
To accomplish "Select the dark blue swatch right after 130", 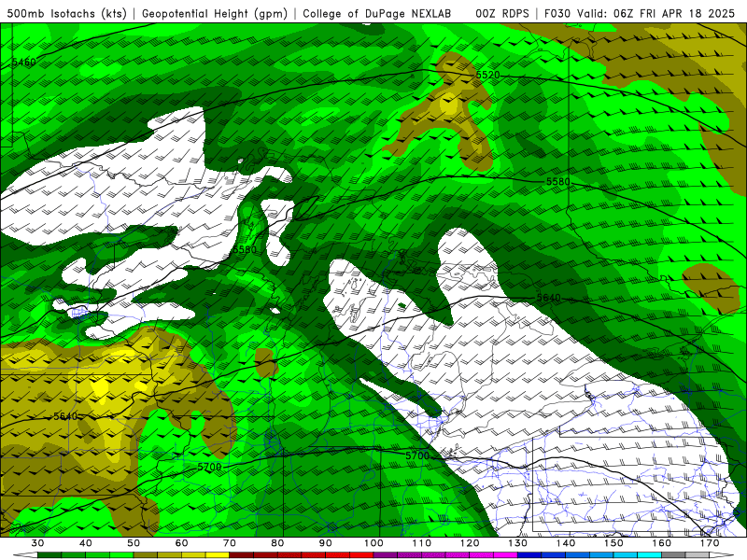I will [529, 555].
